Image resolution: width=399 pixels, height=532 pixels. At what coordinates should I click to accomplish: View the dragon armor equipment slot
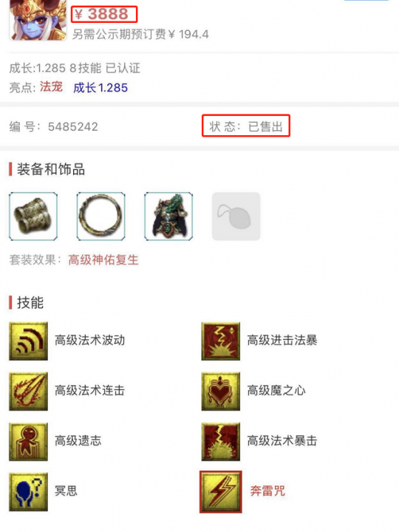[168, 216]
